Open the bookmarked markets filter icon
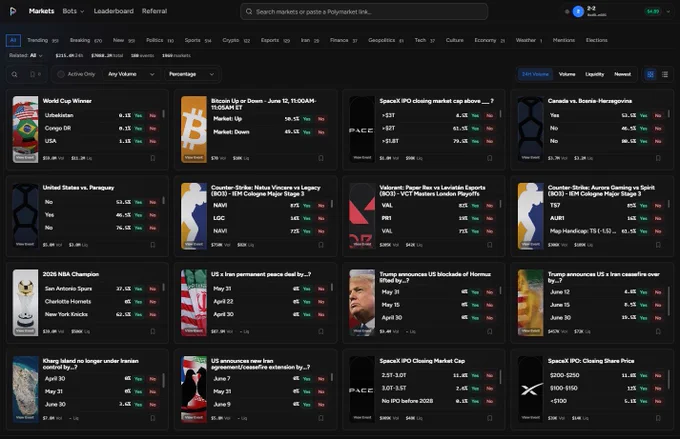 click(x=33, y=74)
